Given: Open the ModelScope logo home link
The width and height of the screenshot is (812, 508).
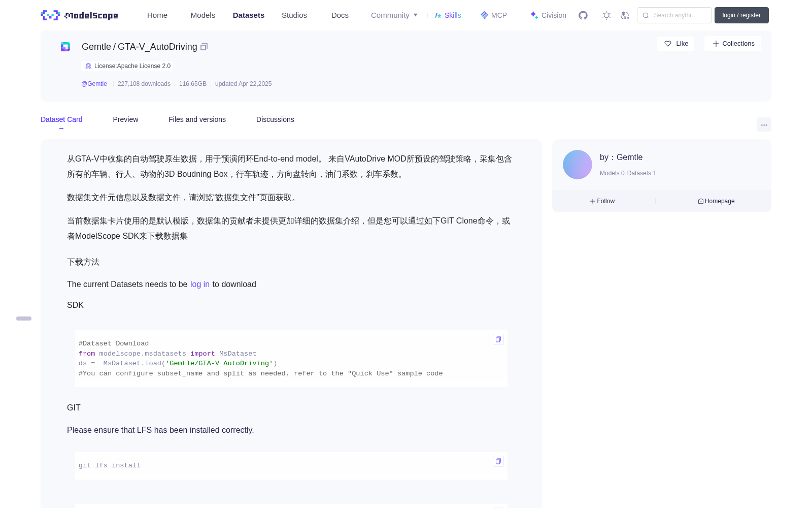Looking at the screenshot, I should (x=80, y=15).
